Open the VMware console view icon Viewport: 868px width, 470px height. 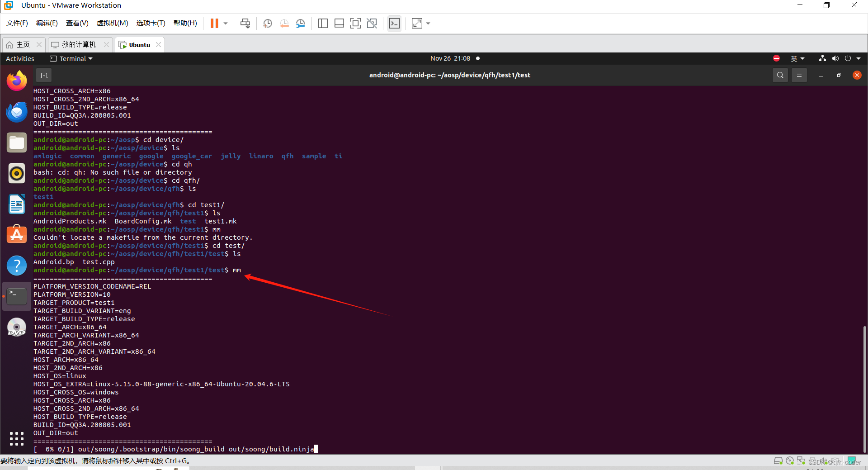click(x=394, y=23)
